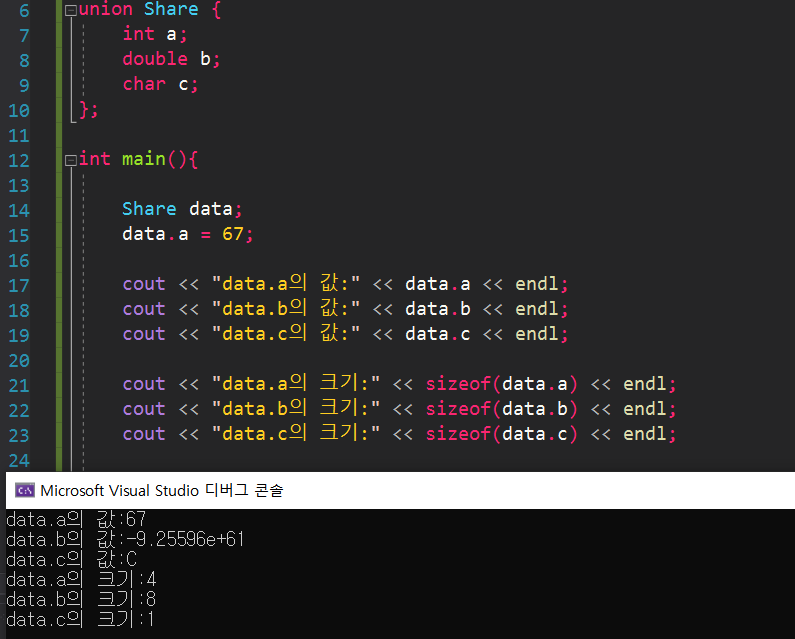Click the 'main' function name on line 12
The width and height of the screenshot is (795, 639).
coord(143,159)
